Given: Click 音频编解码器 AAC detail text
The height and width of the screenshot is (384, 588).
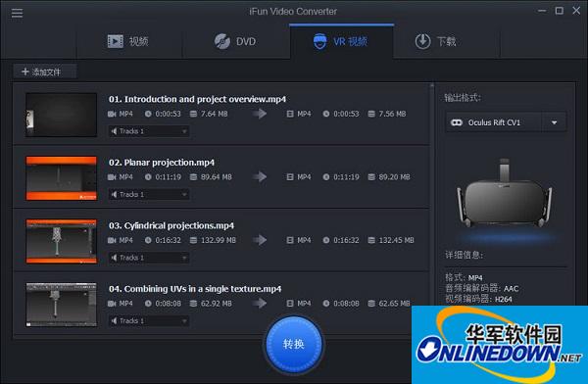Looking at the screenshot, I should tap(482, 288).
